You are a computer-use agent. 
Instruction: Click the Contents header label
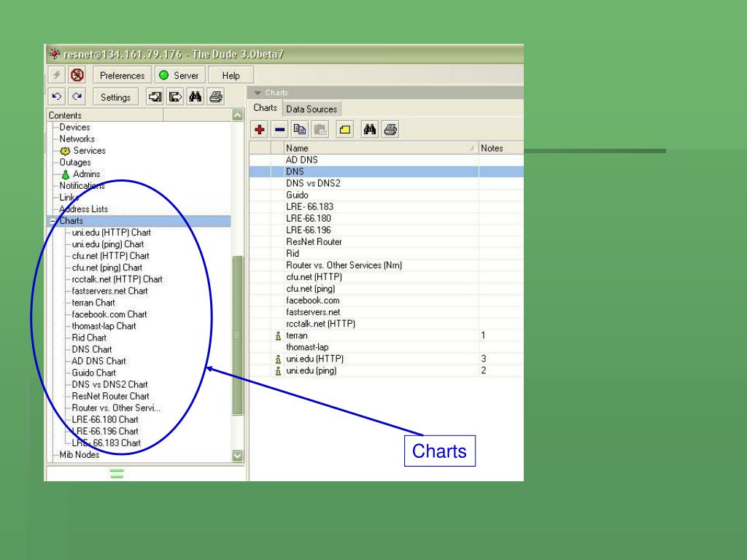click(x=65, y=115)
